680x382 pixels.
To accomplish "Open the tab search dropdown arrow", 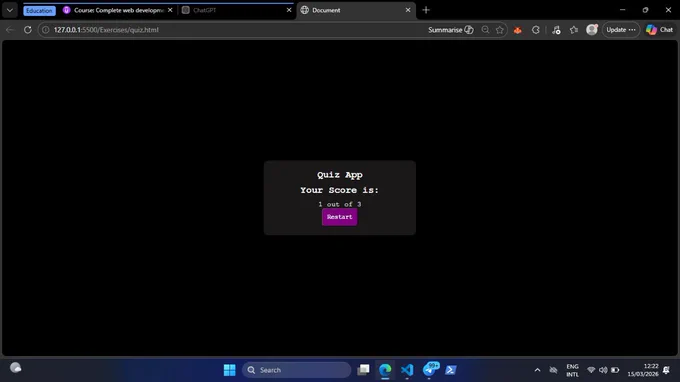I will point(10,10).
